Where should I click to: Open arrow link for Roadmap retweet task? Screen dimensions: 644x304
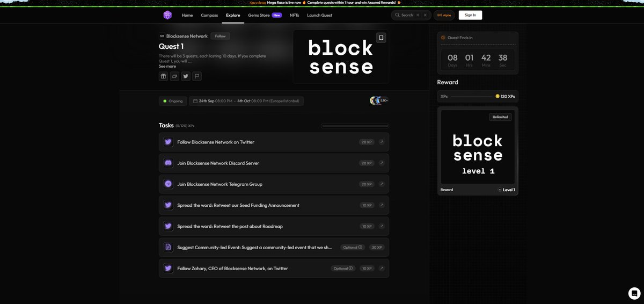tap(382, 226)
